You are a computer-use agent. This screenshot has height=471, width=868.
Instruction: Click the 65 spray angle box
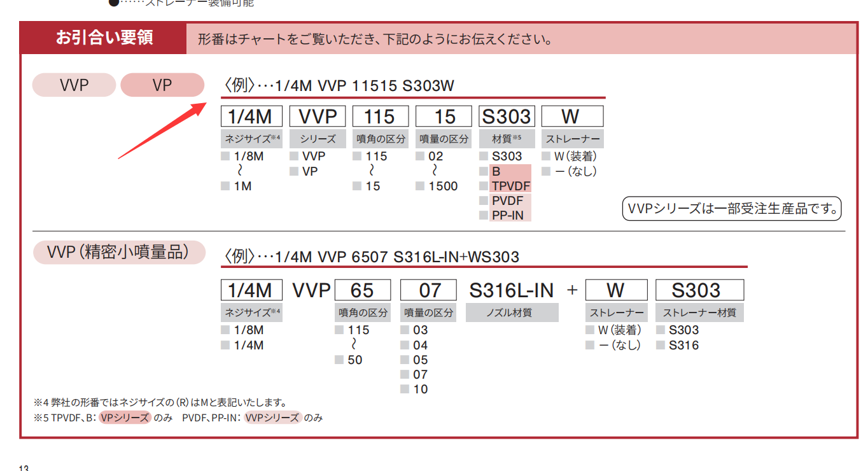[x=362, y=290]
